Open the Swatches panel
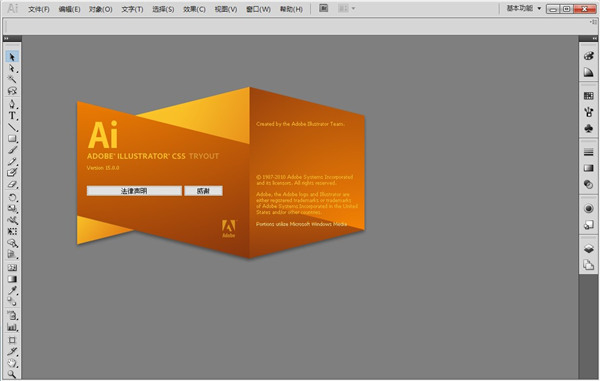 point(589,96)
